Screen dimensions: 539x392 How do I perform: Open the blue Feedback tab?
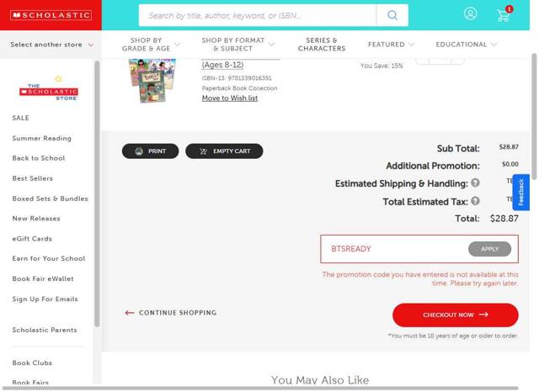521,193
